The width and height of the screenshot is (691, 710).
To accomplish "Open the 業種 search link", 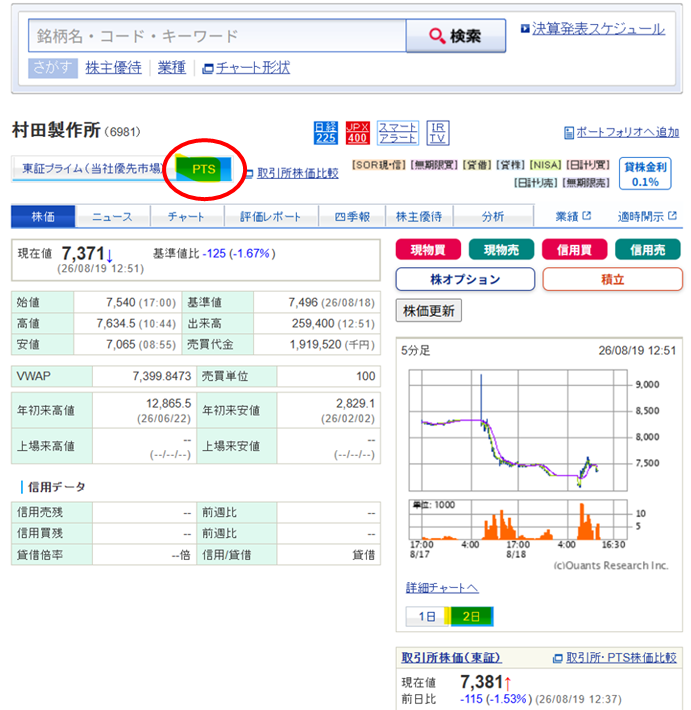I will coord(172,68).
